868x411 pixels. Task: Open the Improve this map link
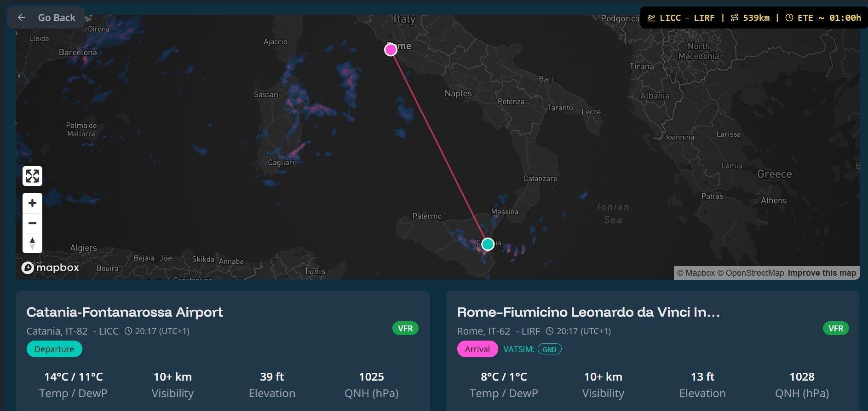[822, 273]
